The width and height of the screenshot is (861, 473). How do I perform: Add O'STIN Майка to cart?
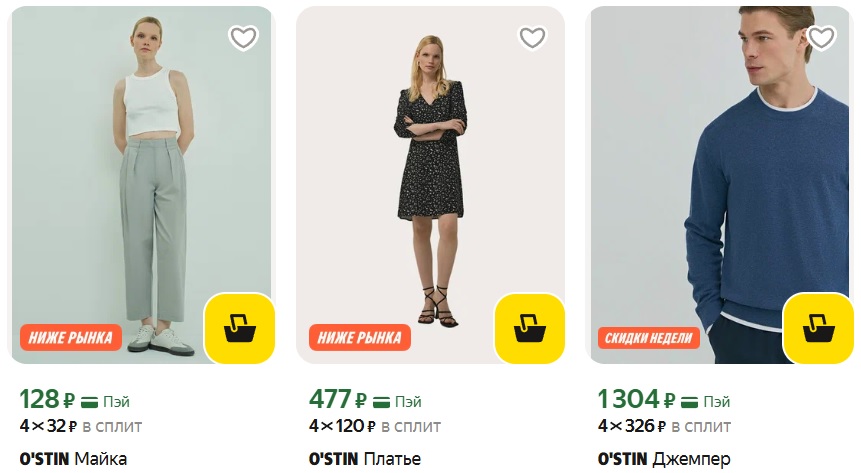240,328
